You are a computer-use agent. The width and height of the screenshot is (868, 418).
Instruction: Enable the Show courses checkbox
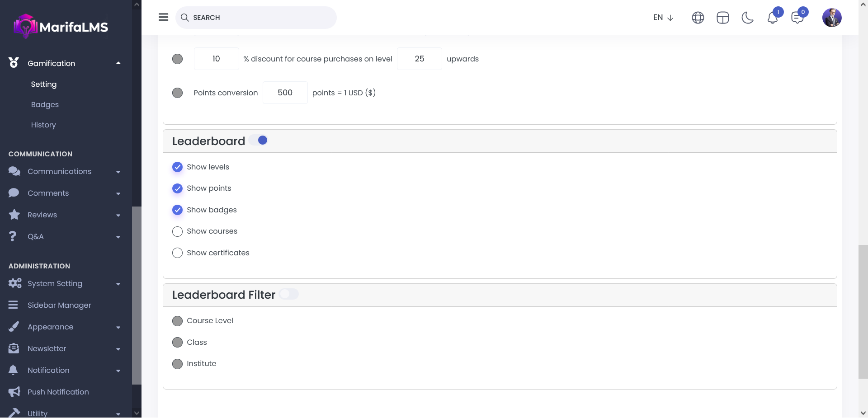point(177,231)
